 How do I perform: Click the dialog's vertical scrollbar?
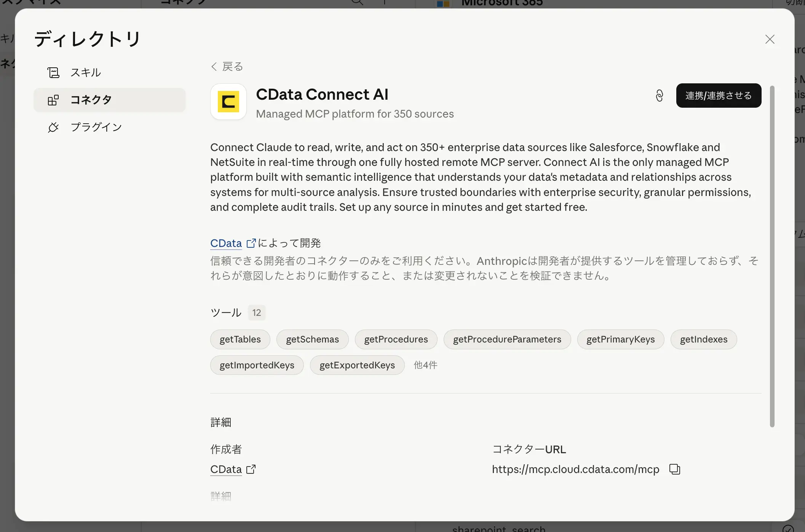(x=772, y=256)
